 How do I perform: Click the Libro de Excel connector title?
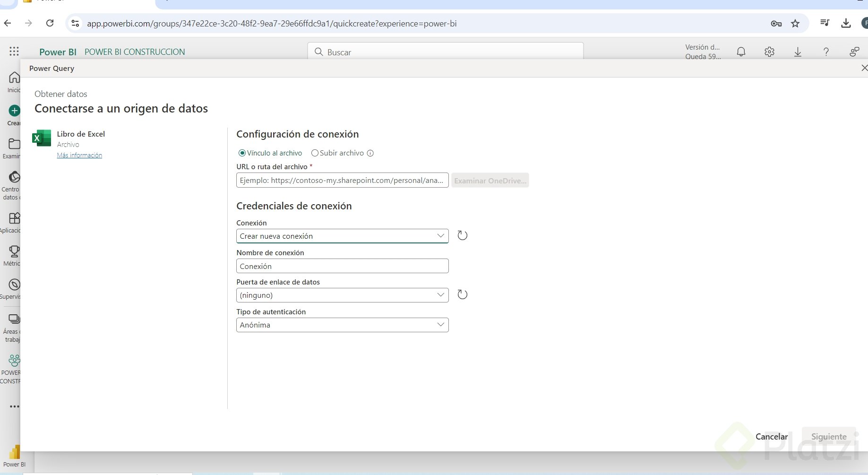point(81,134)
